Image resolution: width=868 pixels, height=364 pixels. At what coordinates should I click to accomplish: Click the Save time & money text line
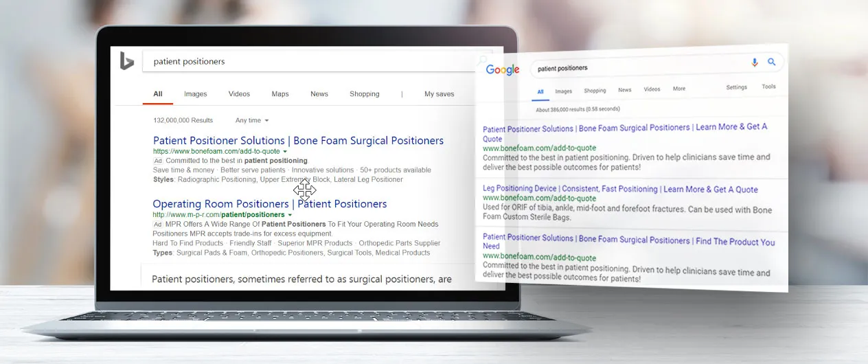292,170
